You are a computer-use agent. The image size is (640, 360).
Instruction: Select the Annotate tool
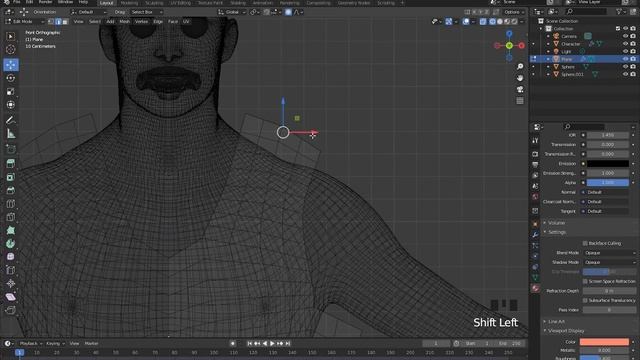(x=11, y=120)
